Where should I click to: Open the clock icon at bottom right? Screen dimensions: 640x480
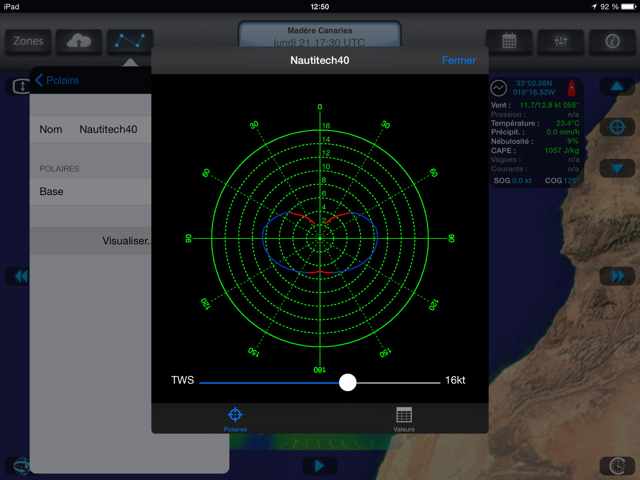(617, 466)
